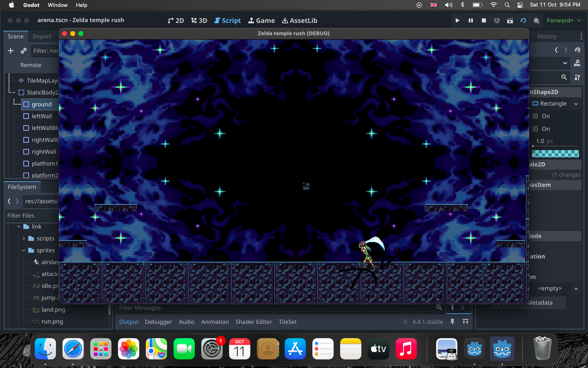Switch to the Import dock tab
Image resolution: width=588 pixels, height=368 pixels.
42,36
